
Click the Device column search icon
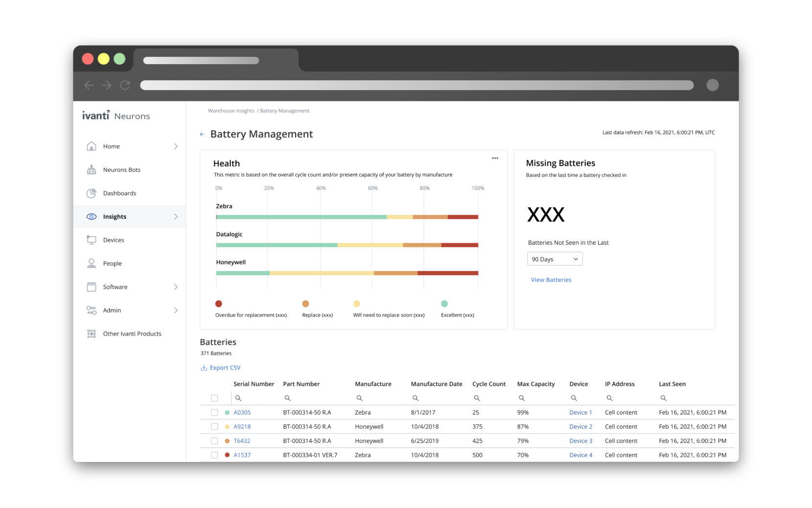click(574, 398)
